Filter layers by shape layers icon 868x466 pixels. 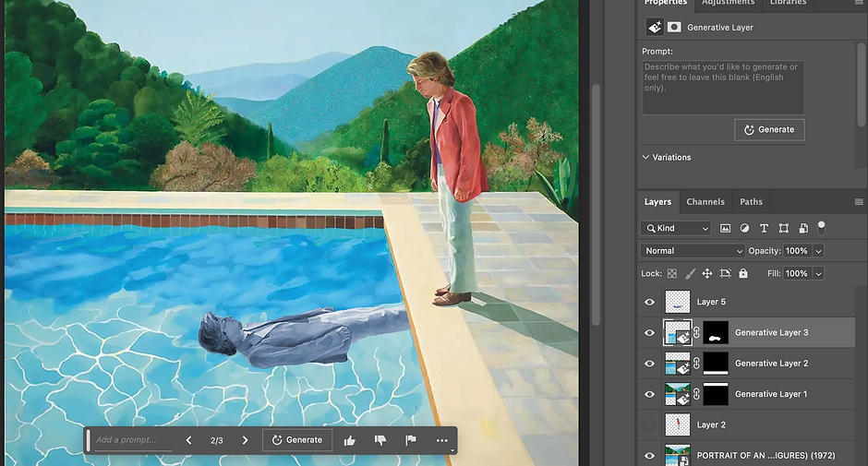tap(783, 228)
